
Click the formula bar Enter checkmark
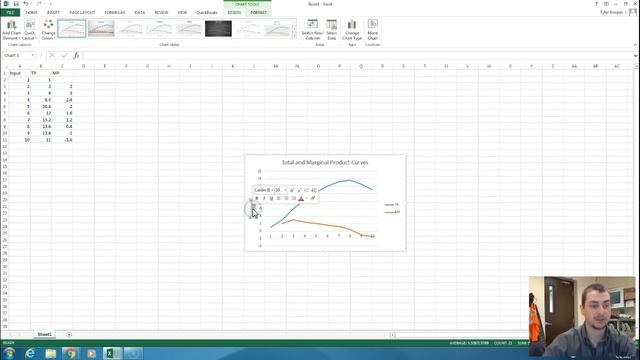[64, 55]
